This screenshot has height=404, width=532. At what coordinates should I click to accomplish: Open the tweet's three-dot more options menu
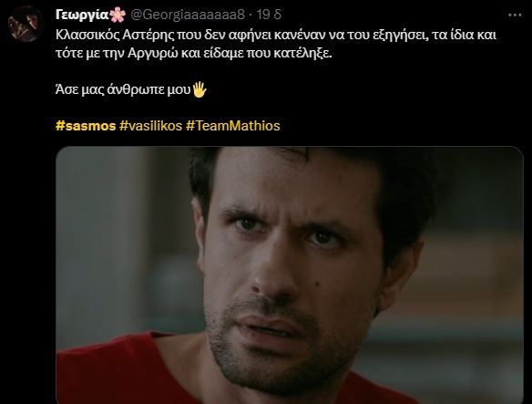[x=515, y=15]
